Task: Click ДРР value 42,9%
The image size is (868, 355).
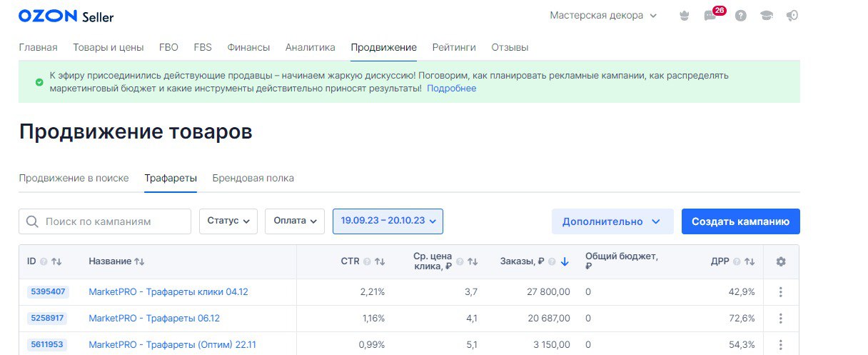Action: click(x=742, y=292)
